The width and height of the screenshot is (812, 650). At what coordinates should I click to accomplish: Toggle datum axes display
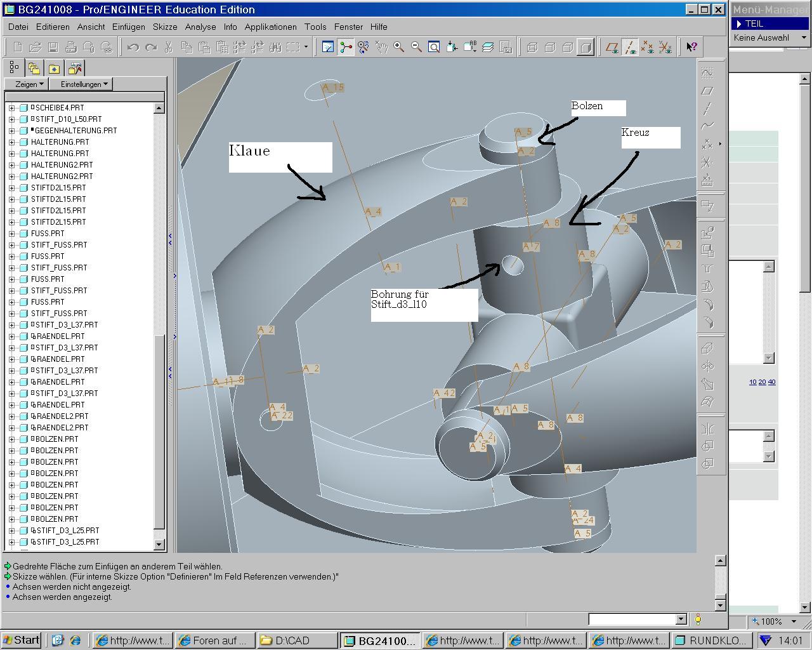[630, 47]
